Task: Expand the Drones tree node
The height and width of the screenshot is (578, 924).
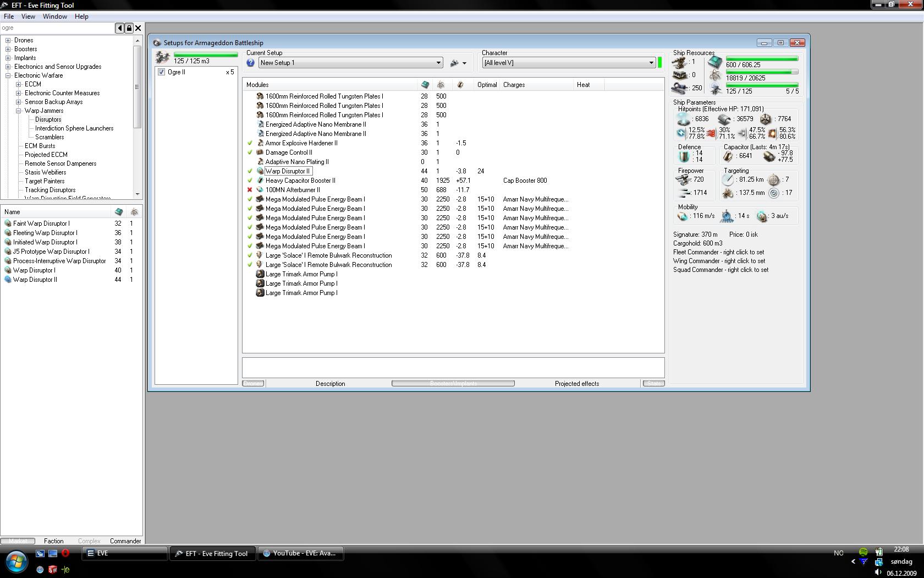Action: click(8, 40)
